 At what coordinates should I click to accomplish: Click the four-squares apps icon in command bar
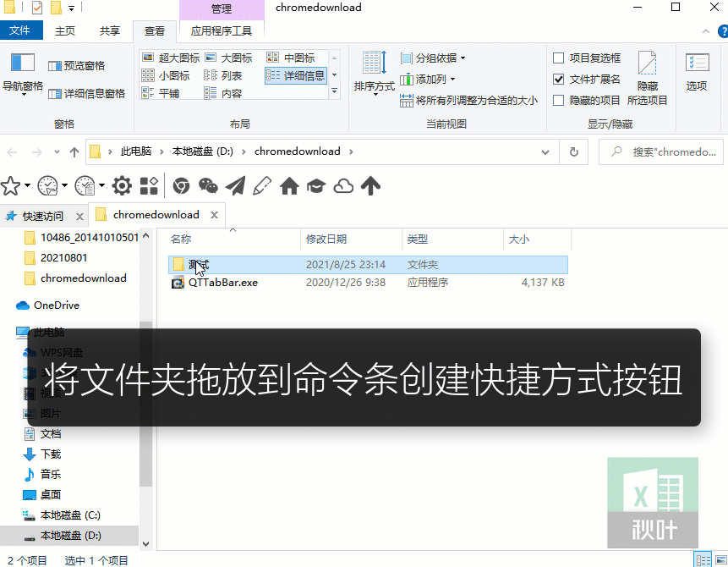pos(149,186)
